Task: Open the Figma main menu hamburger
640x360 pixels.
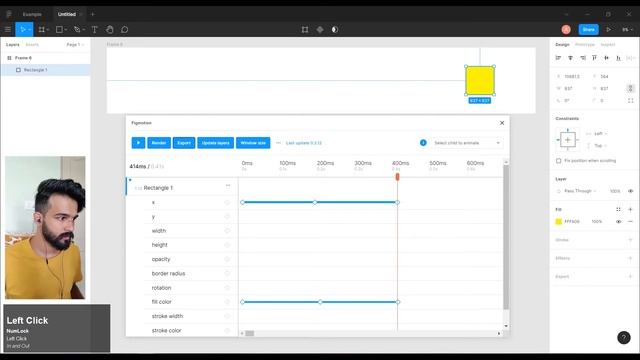Action: [7, 29]
